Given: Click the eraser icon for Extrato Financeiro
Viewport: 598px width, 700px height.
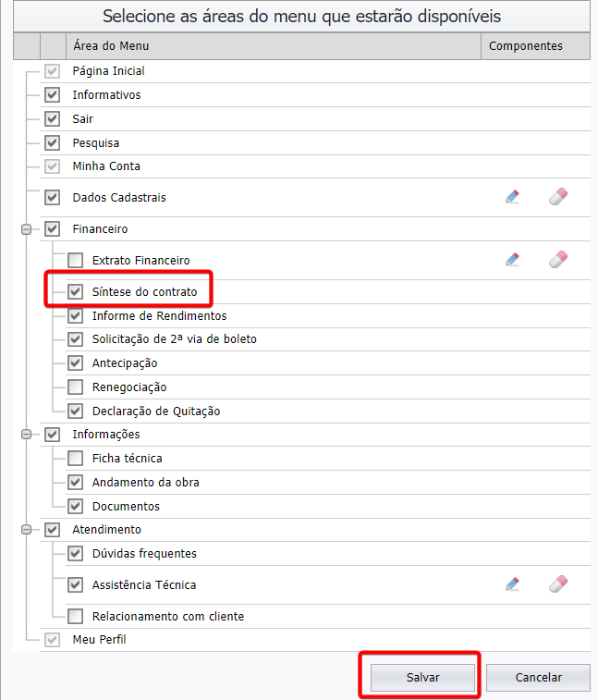Looking at the screenshot, I should pos(558,259).
